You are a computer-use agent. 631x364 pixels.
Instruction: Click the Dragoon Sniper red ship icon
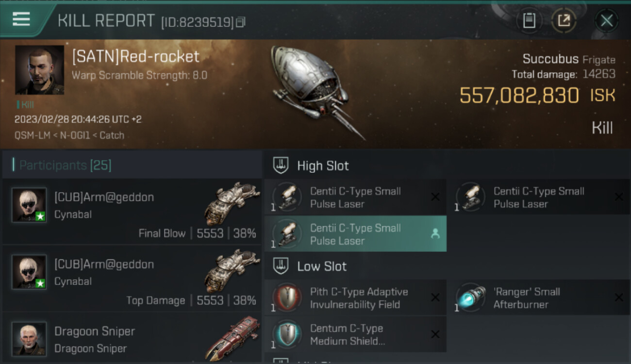tap(232, 338)
